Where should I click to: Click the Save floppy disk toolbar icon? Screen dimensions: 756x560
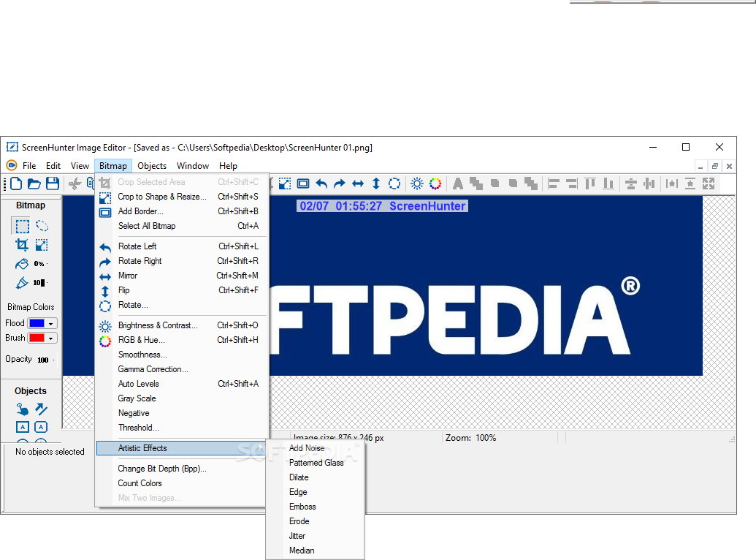53,183
